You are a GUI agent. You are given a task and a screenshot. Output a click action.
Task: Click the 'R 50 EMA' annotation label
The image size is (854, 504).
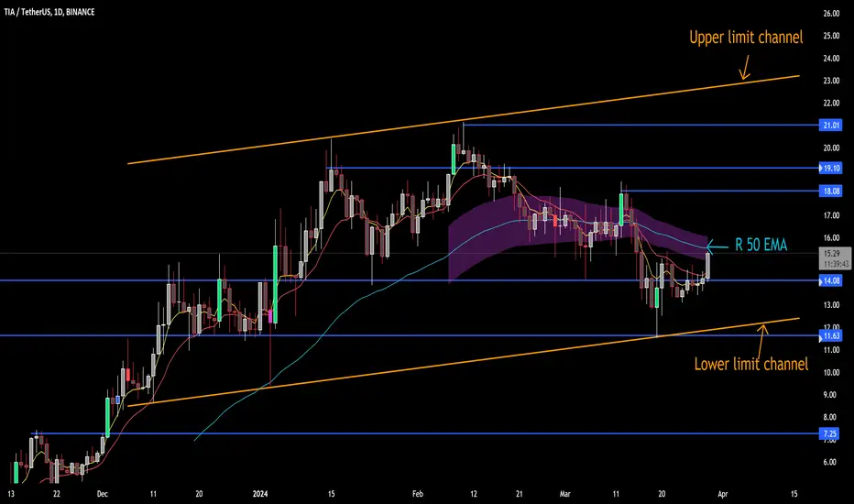pyautogui.click(x=761, y=246)
